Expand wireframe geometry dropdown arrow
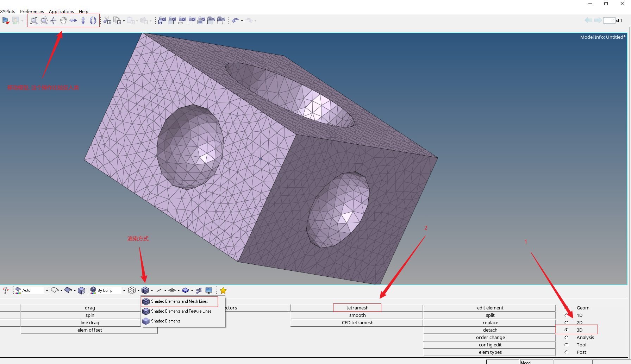Screen dimensions: 631x364 61,291
